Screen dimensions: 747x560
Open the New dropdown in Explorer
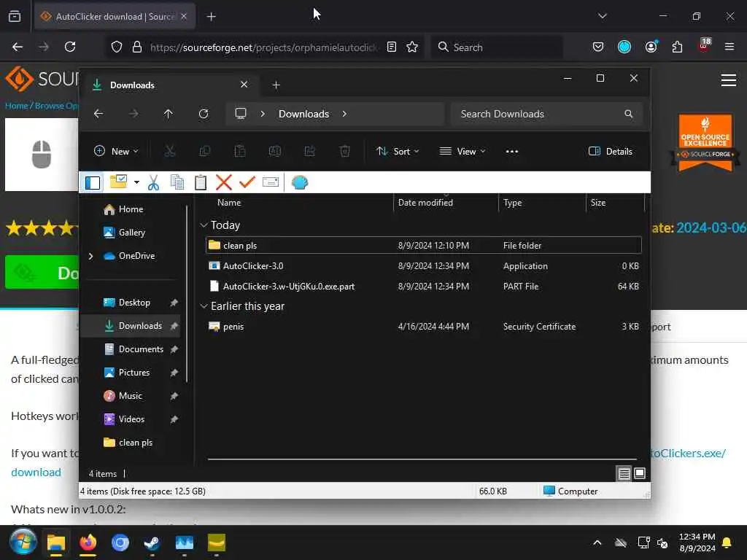116,152
